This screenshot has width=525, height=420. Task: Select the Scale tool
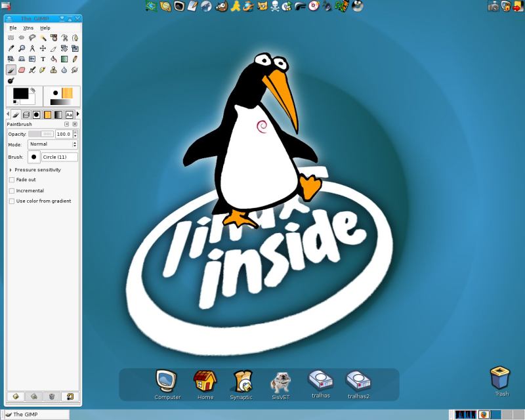(75, 49)
